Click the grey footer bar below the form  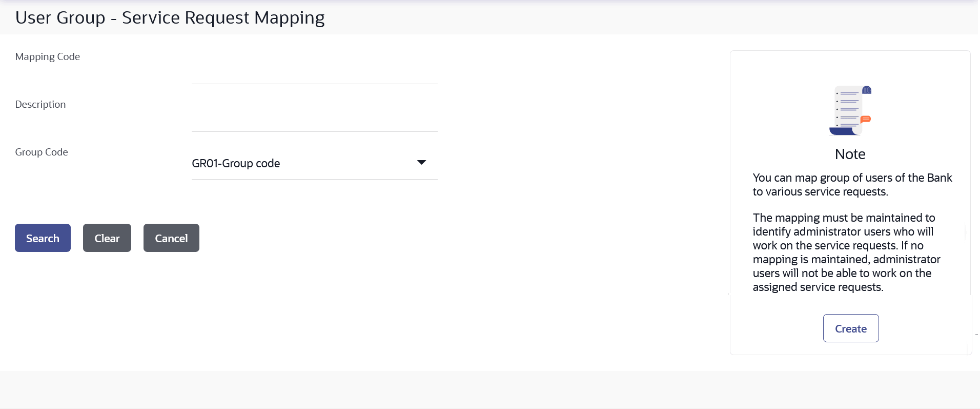(490, 389)
